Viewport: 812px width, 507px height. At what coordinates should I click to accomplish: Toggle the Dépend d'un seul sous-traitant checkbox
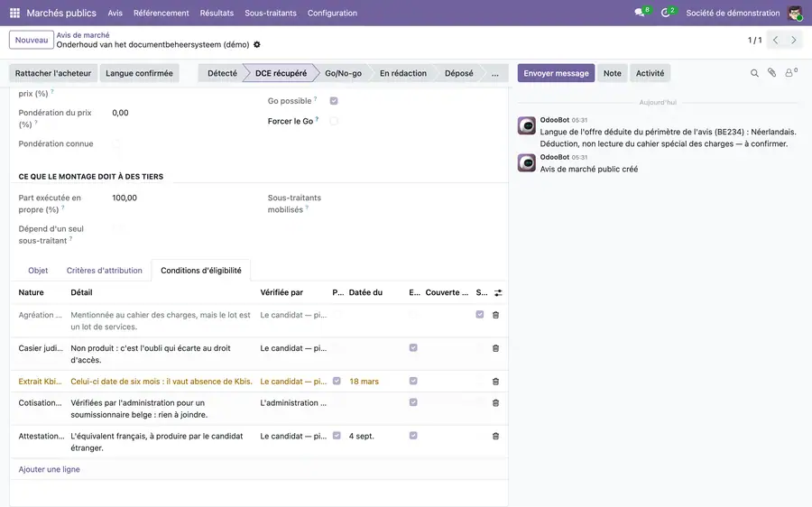(116, 228)
